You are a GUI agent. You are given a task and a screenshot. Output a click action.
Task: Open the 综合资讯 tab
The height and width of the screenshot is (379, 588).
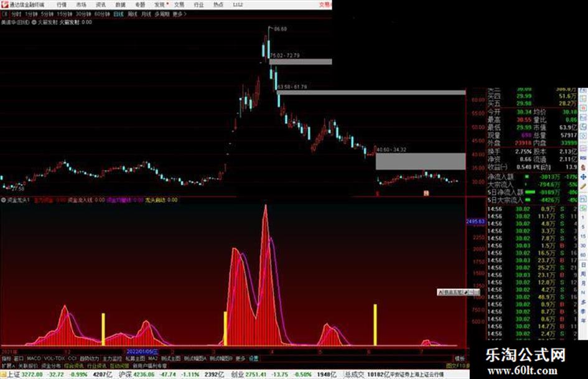click(74, 365)
